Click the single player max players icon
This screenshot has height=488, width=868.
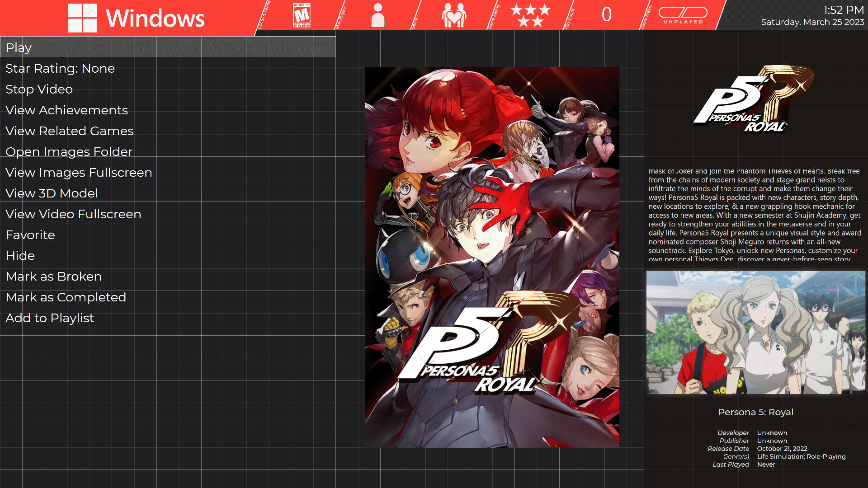point(378,15)
